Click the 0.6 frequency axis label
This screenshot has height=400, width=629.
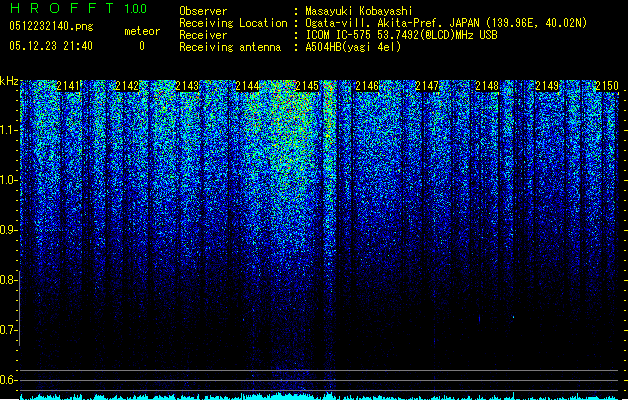click(8, 380)
